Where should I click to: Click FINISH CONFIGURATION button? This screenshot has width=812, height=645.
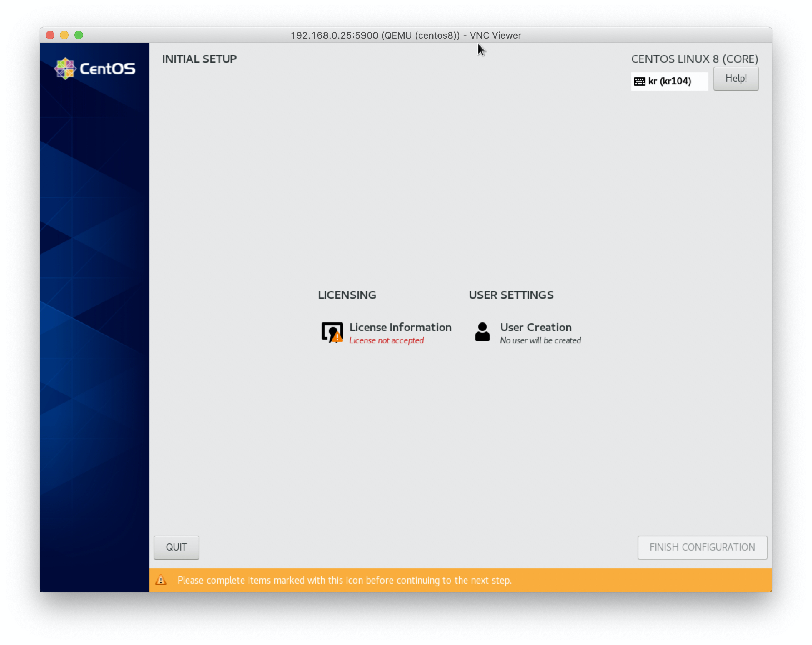[702, 547]
